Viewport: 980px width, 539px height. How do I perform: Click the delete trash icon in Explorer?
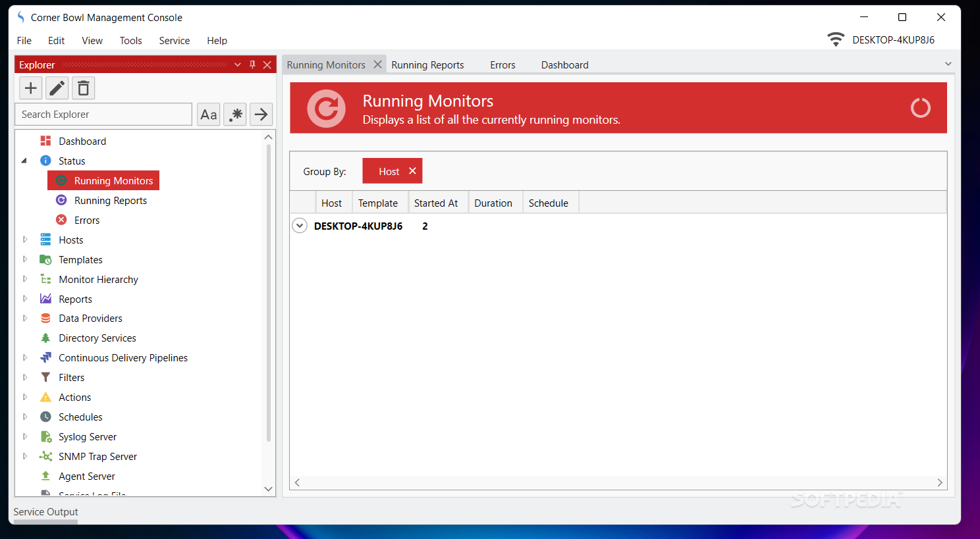coord(83,88)
